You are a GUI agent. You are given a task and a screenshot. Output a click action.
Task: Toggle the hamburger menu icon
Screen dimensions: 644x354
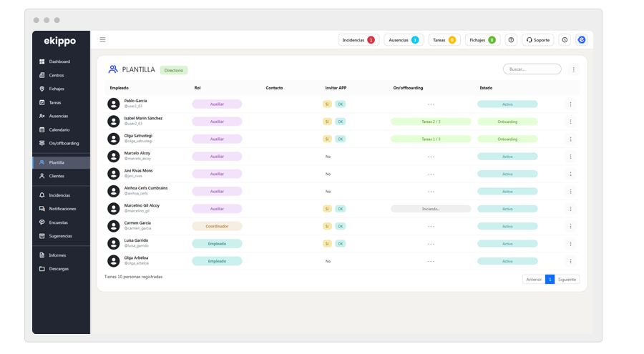click(103, 40)
